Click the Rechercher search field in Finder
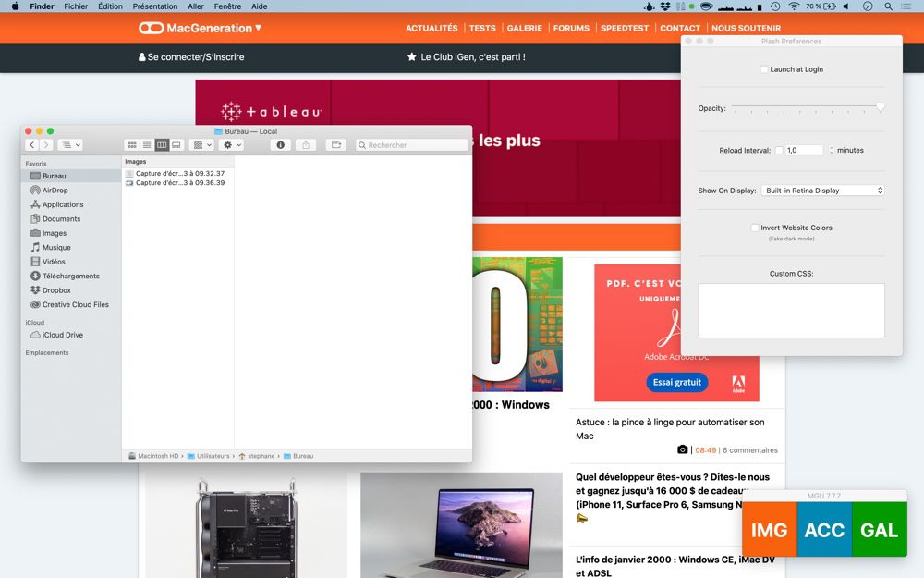 (x=411, y=145)
